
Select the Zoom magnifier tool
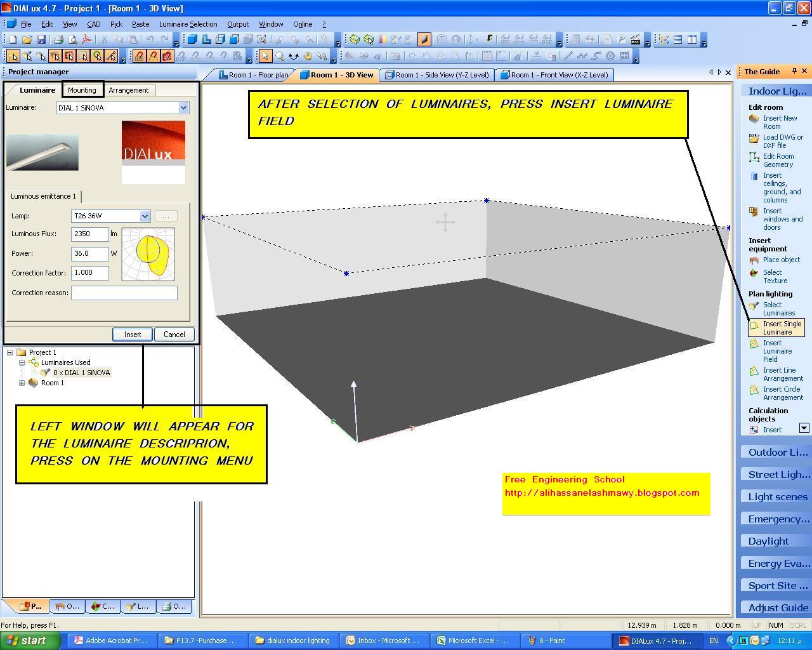click(279, 56)
